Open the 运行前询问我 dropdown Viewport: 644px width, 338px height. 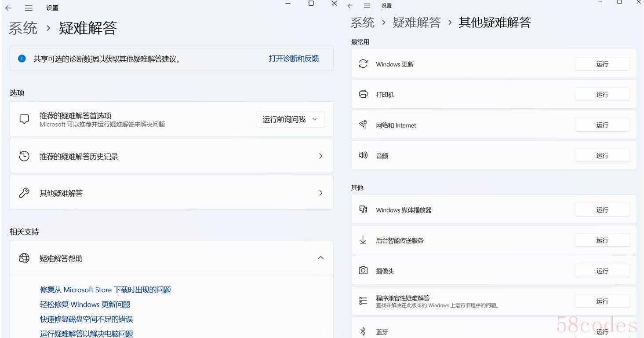[x=291, y=119]
